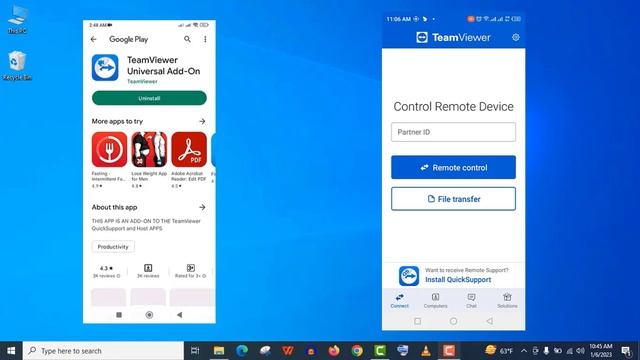
Task: Click the taskbar search box
Action: pyautogui.click(x=103, y=351)
